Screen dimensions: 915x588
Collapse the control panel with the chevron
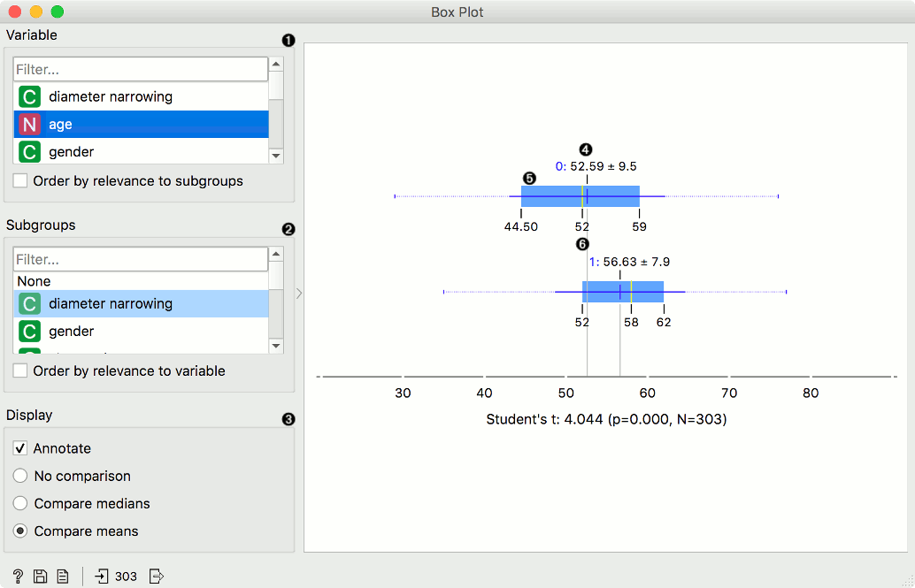click(x=298, y=293)
